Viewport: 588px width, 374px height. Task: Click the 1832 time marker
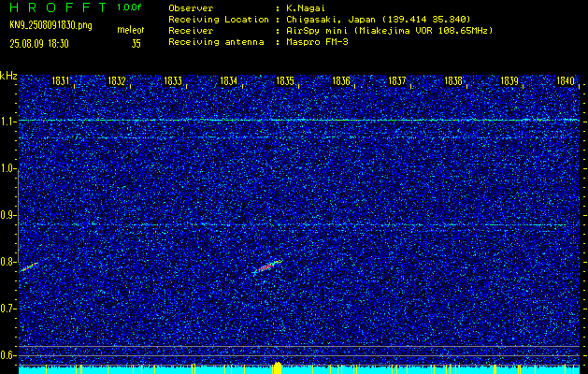point(116,80)
